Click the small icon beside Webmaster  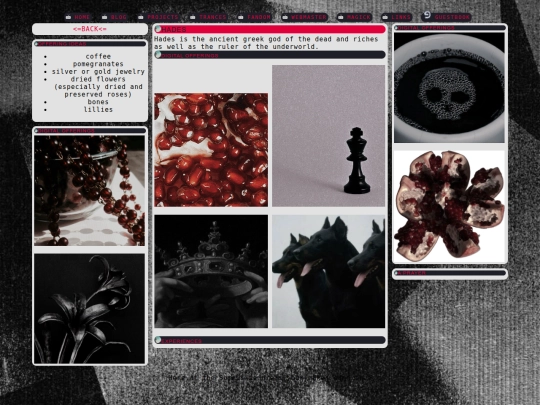[x=285, y=17]
